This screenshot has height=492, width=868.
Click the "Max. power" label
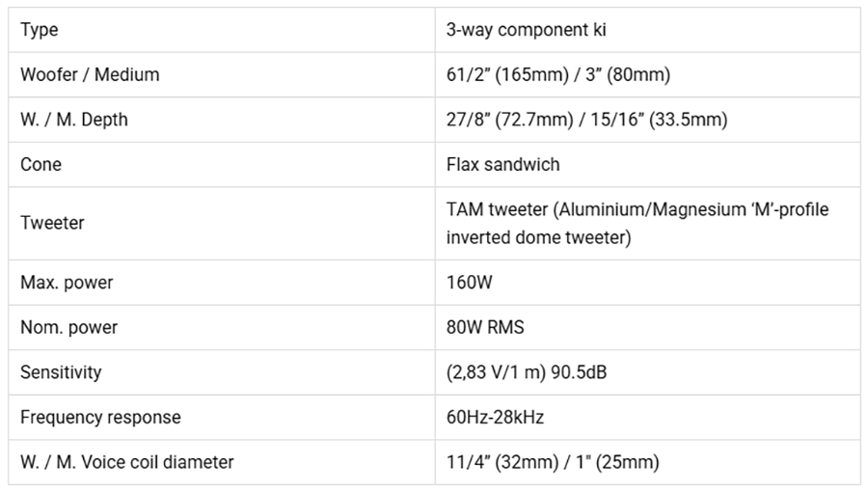click(67, 283)
